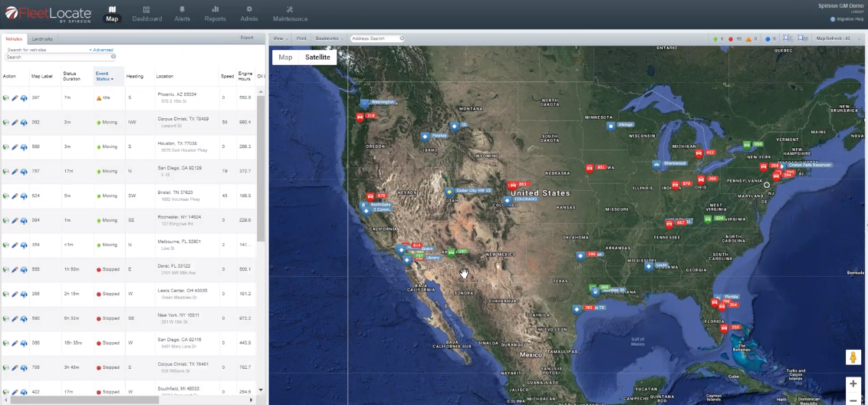Open the Advanced search link
Viewport: 868px width, 405px height.
pos(101,50)
